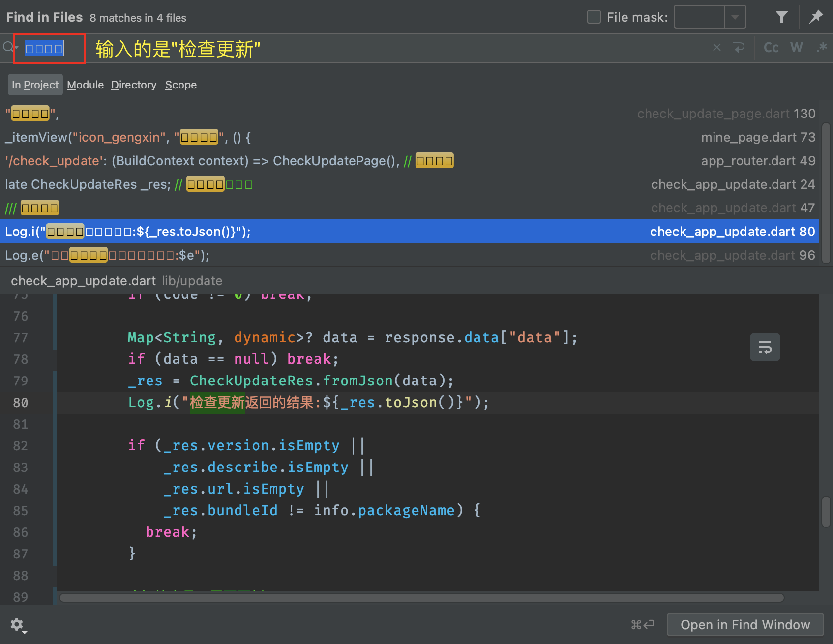Open search history via magnifier icon
Image resolution: width=833 pixels, height=644 pixels.
click(x=9, y=48)
